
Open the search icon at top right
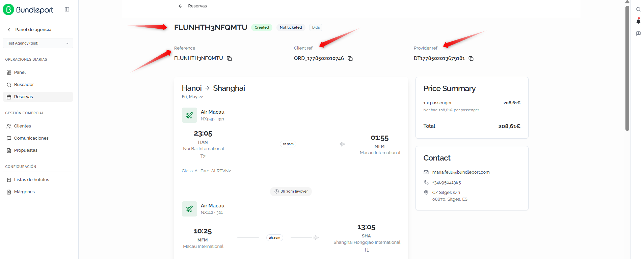click(x=638, y=9)
